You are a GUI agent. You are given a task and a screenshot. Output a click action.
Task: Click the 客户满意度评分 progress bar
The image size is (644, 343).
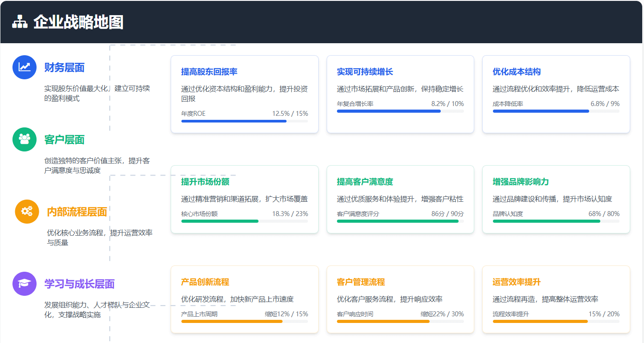pos(400,221)
